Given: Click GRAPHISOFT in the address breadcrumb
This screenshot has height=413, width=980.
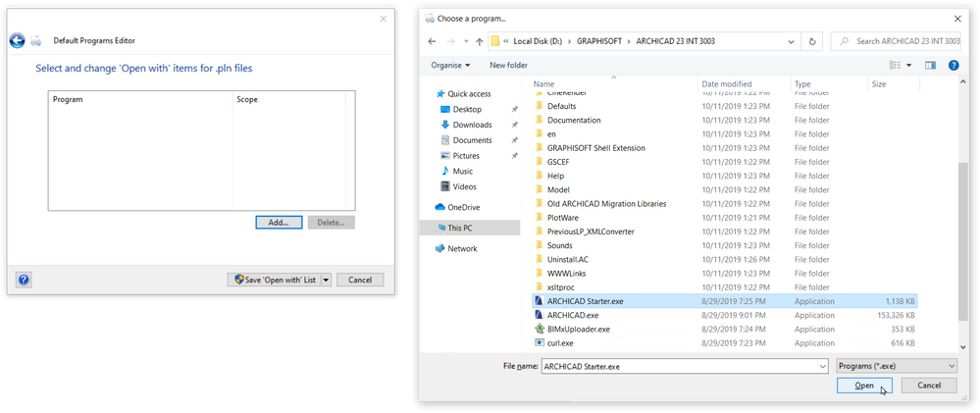Looking at the screenshot, I should point(598,41).
